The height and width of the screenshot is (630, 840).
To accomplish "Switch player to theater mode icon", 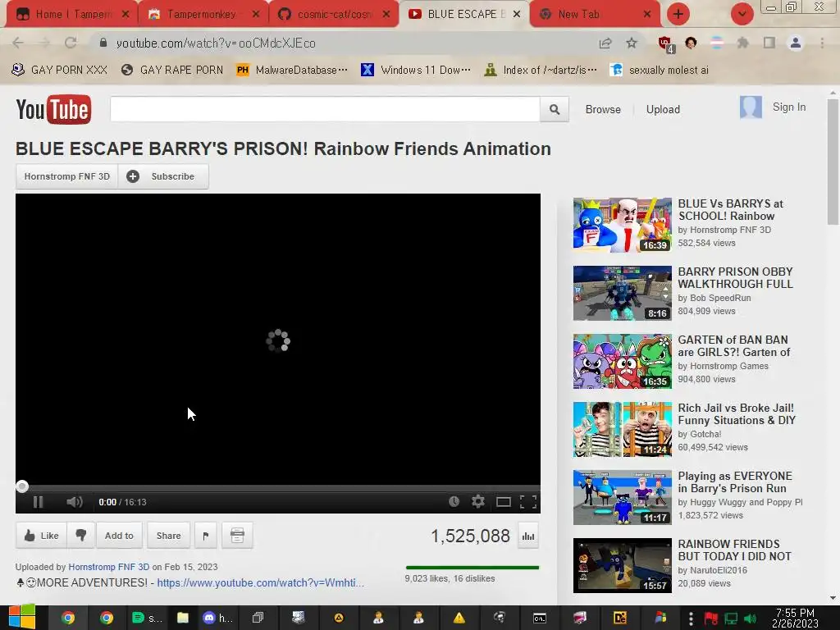I will pyautogui.click(x=503, y=502).
